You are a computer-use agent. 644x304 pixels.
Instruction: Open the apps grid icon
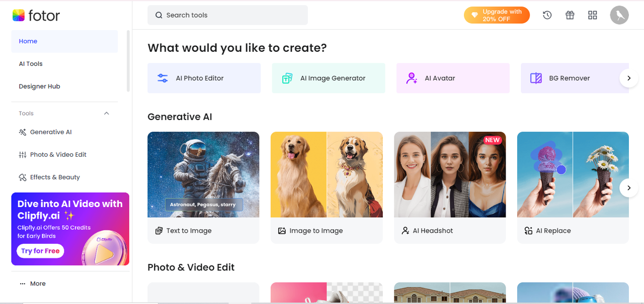click(593, 15)
